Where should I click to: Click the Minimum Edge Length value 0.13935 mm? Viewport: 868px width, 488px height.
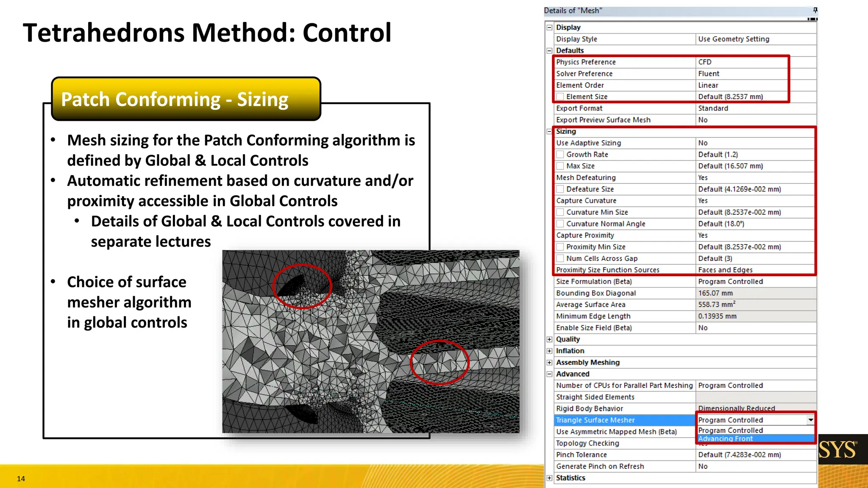coord(756,316)
